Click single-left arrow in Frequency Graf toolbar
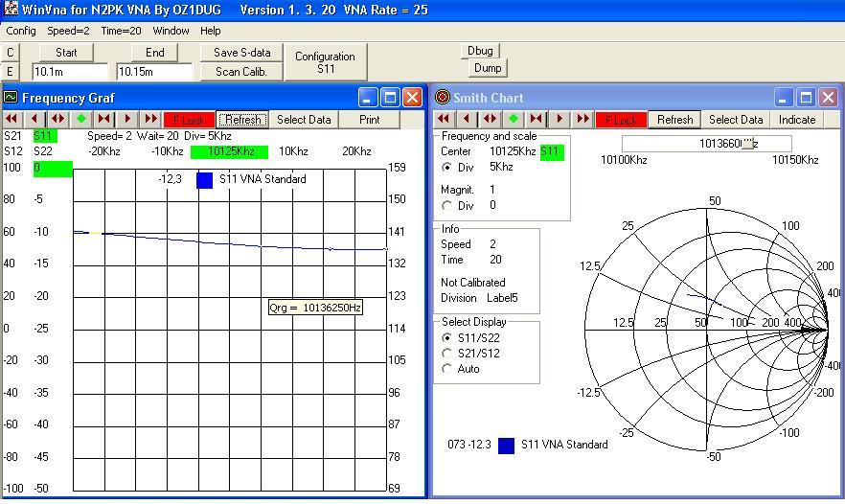 coord(34,119)
